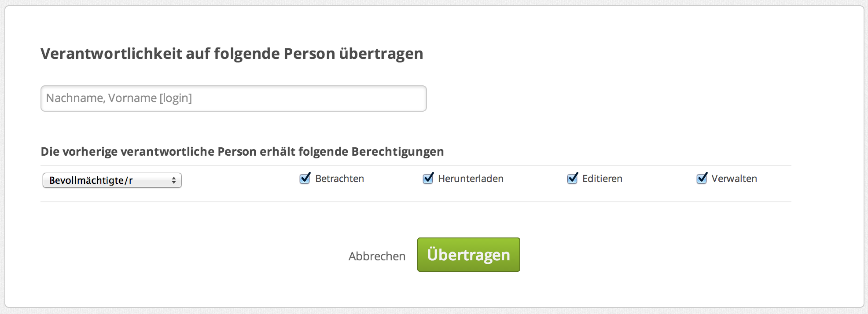Click the Herunterladen label text

click(x=471, y=179)
